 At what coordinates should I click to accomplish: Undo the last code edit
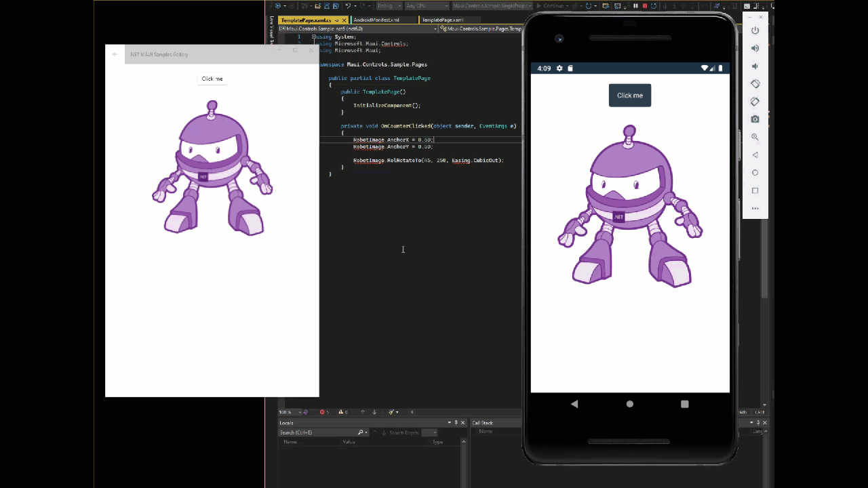pos(348,5)
